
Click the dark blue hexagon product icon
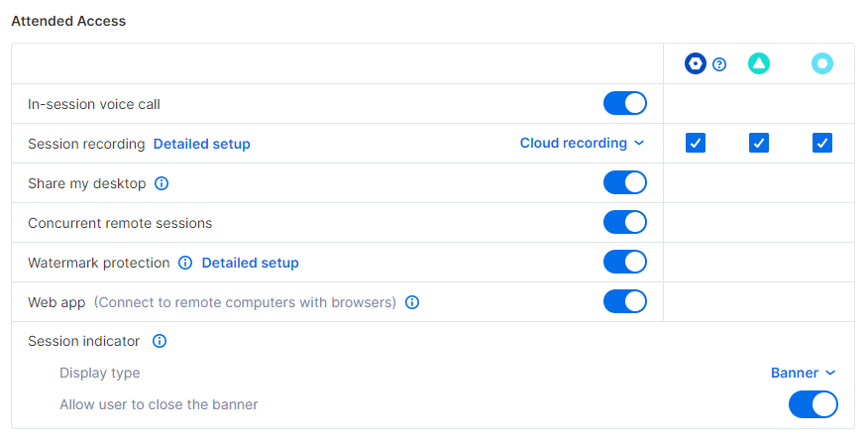click(696, 63)
